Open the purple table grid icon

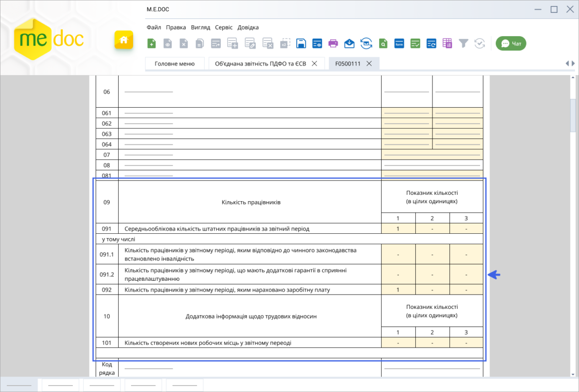point(447,44)
